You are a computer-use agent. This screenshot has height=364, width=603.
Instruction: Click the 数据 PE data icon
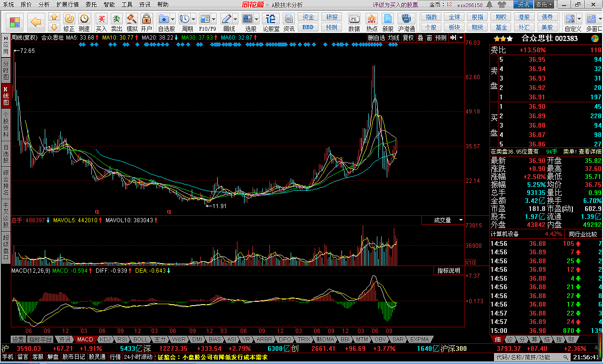[x=354, y=19]
